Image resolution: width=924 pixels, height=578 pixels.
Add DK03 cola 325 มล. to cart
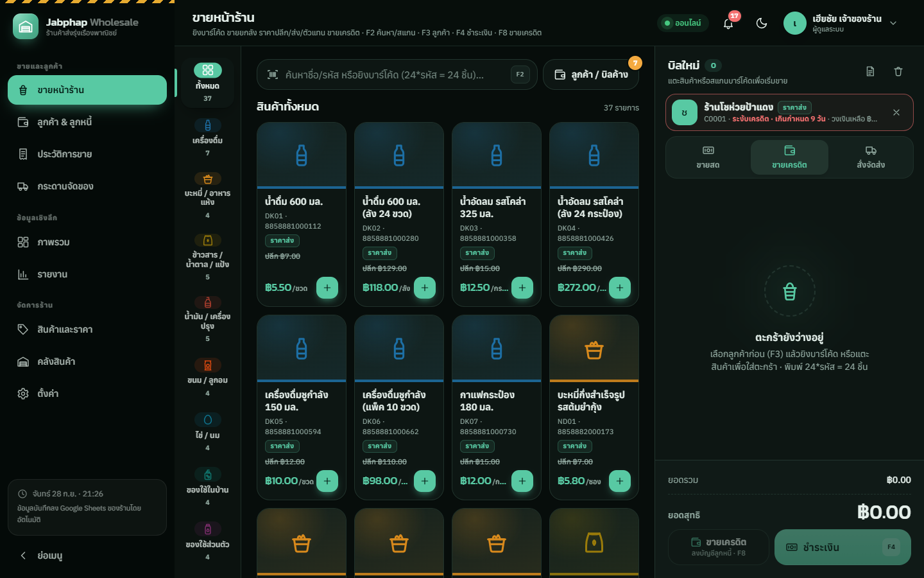(x=522, y=288)
